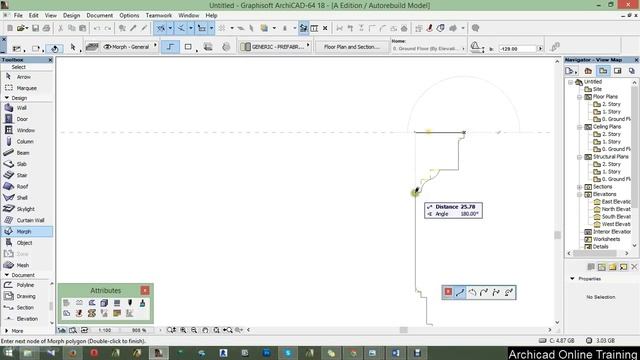Select the Polyline document tool

coord(25,285)
